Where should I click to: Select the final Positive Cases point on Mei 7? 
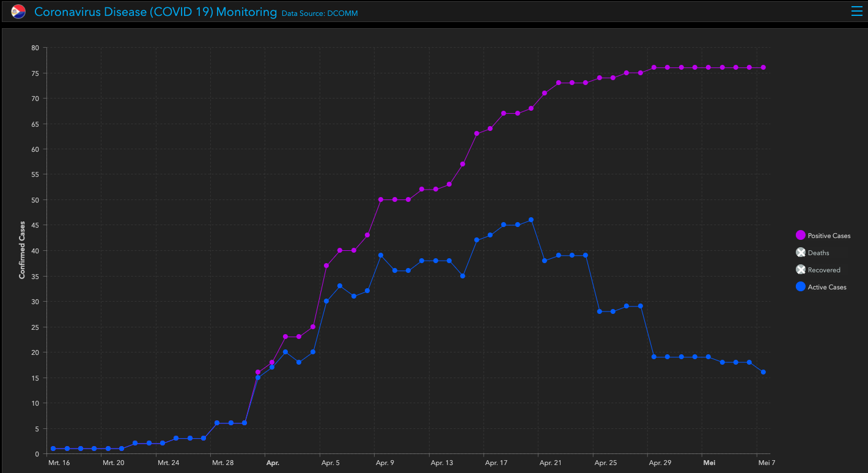tap(763, 67)
